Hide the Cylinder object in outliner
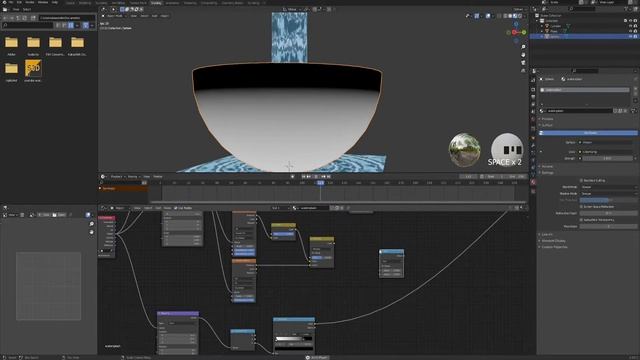 click(631, 26)
